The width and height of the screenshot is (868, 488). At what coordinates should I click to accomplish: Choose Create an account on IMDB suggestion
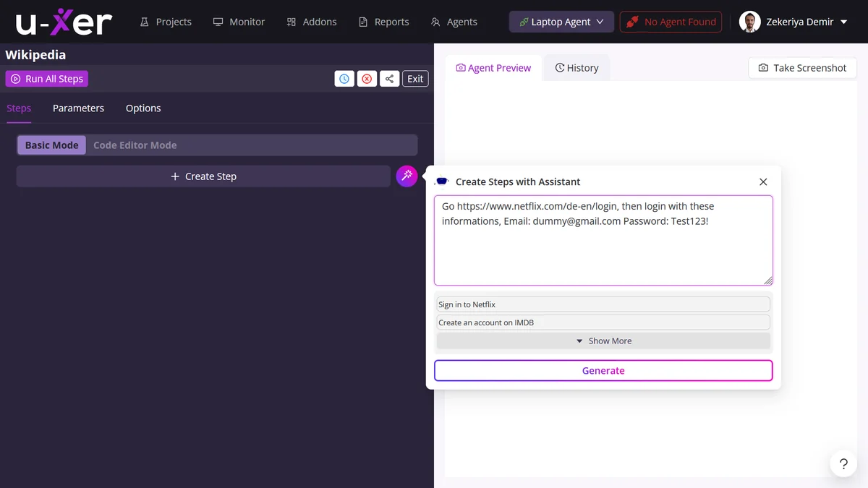click(603, 322)
